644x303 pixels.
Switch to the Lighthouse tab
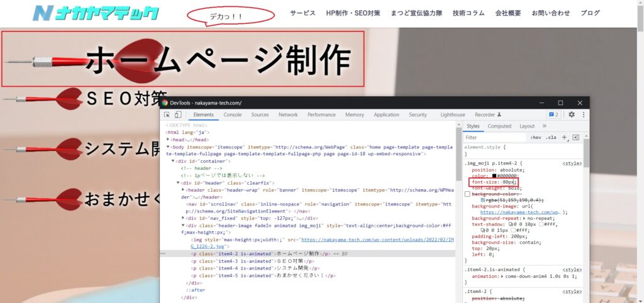click(453, 115)
